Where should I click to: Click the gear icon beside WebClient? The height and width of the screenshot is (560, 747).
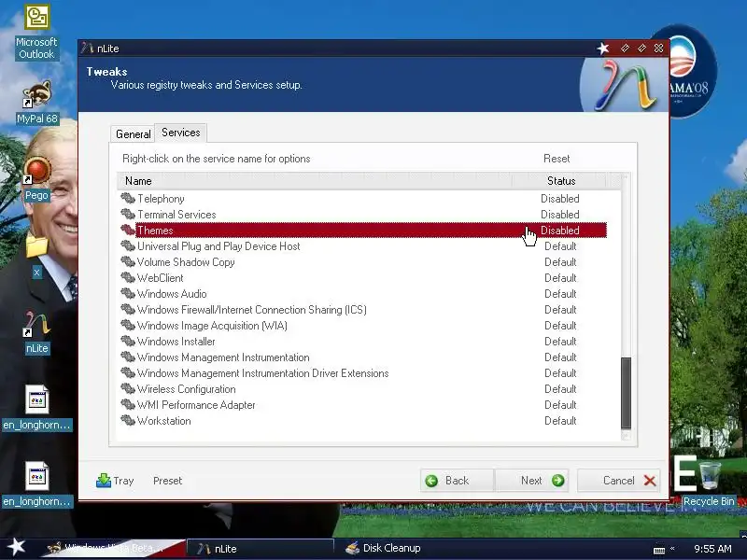click(128, 277)
